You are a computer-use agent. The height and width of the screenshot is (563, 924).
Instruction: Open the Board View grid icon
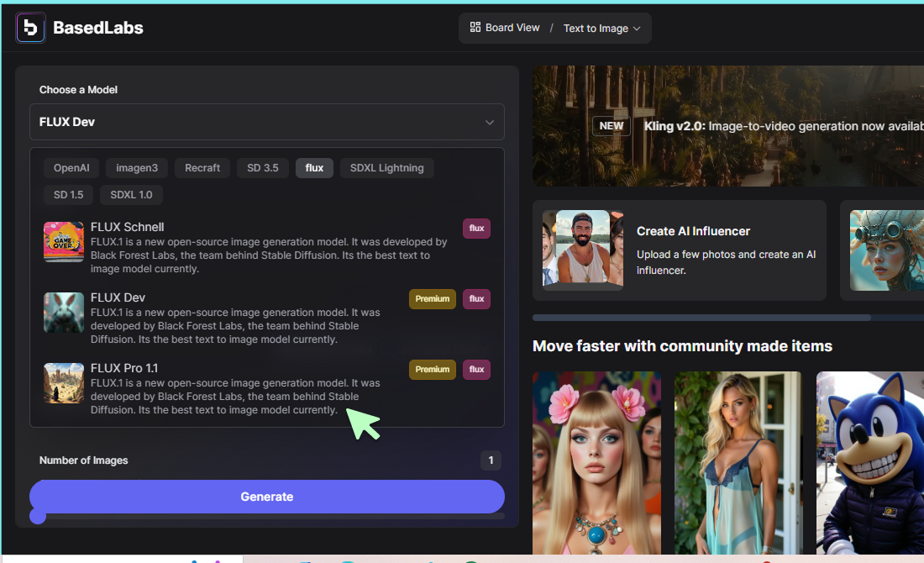click(475, 27)
